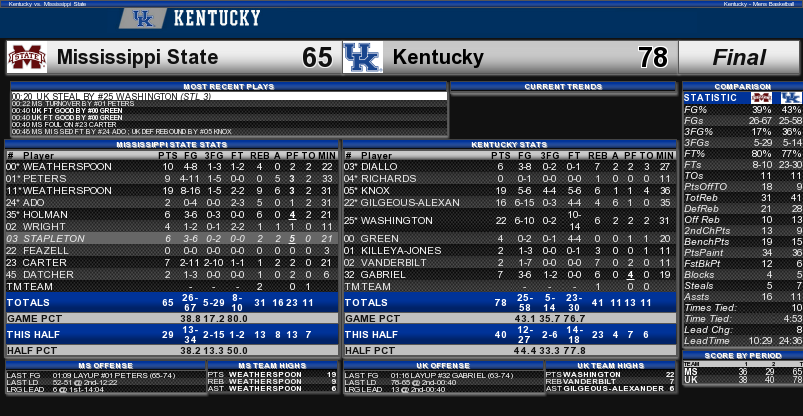This screenshot has height=416, width=803.
Task: Click the MS Team Highs header
Action: 272,366
